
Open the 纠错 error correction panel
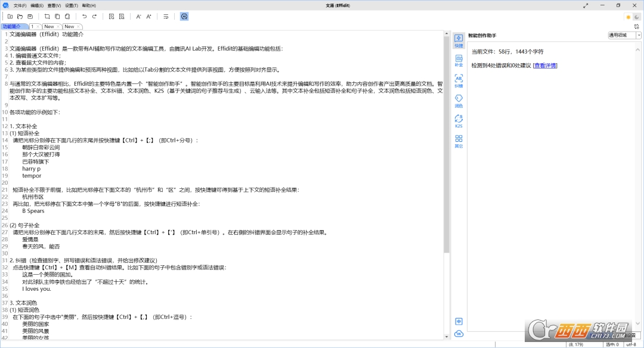pyautogui.click(x=459, y=80)
